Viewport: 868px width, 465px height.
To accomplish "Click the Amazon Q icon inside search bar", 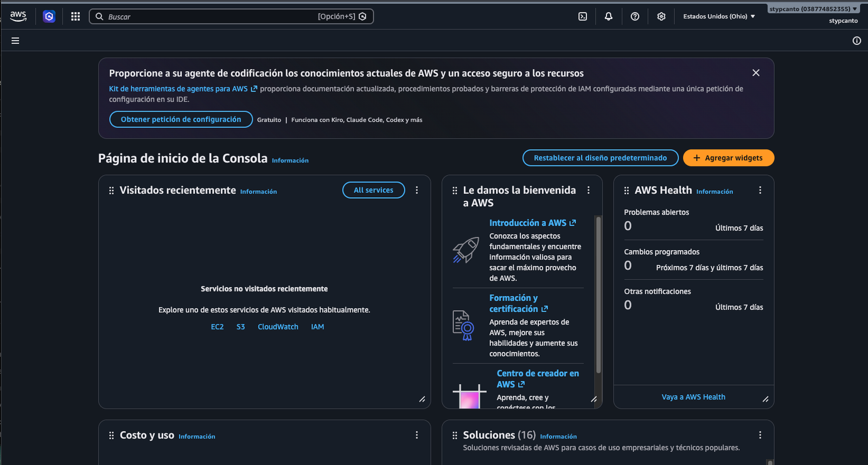I will point(362,16).
